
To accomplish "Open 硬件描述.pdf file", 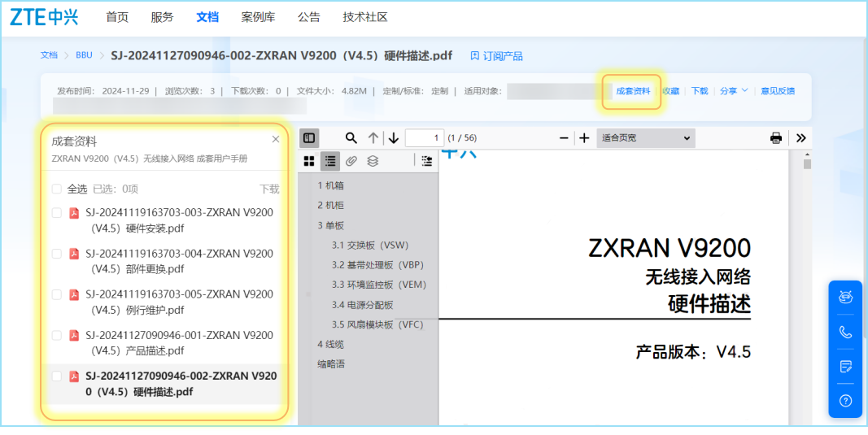I will point(181,384).
